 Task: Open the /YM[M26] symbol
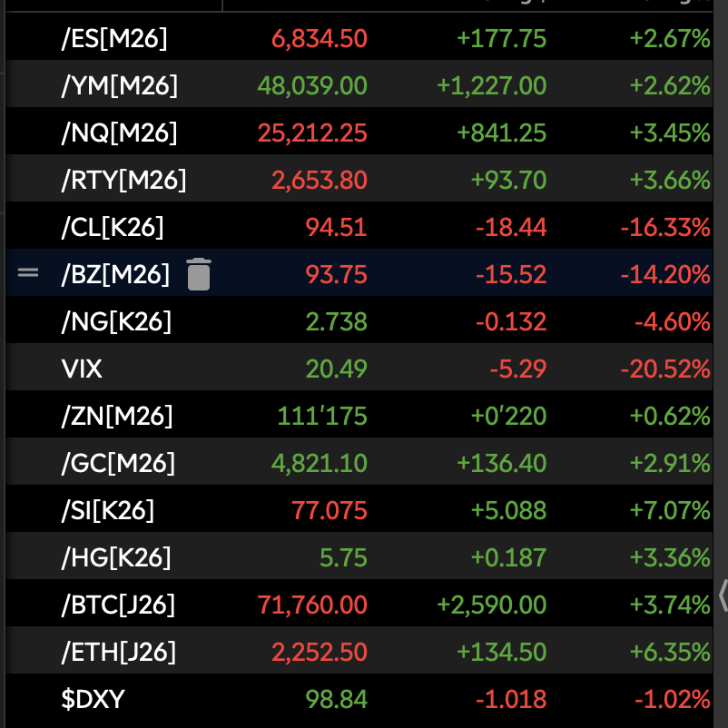pyautogui.click(x=120, y=85)
